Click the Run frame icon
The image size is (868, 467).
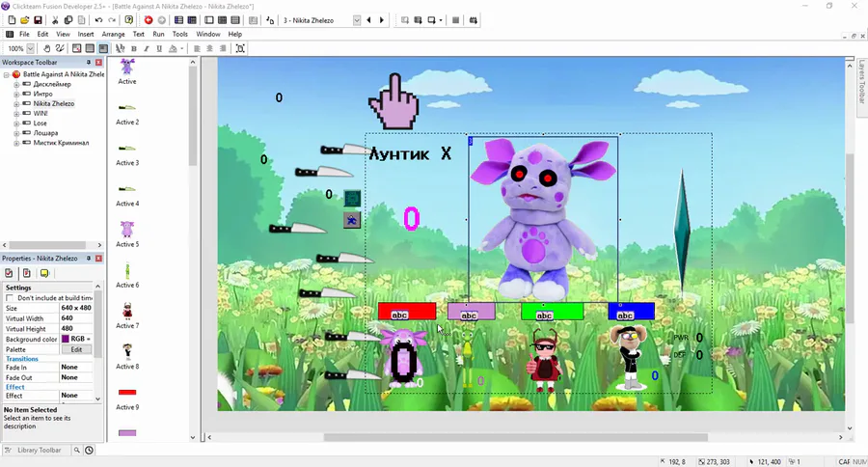tap(431, 20)
